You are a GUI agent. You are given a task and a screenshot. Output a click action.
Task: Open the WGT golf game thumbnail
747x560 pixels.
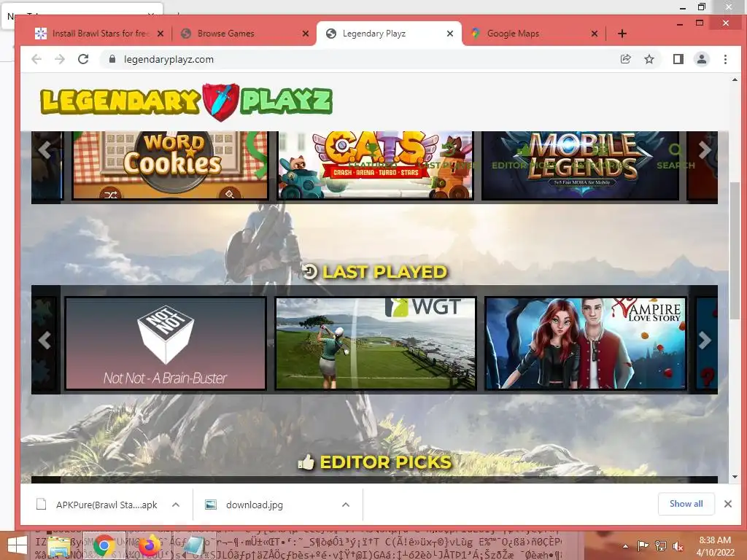376,343
